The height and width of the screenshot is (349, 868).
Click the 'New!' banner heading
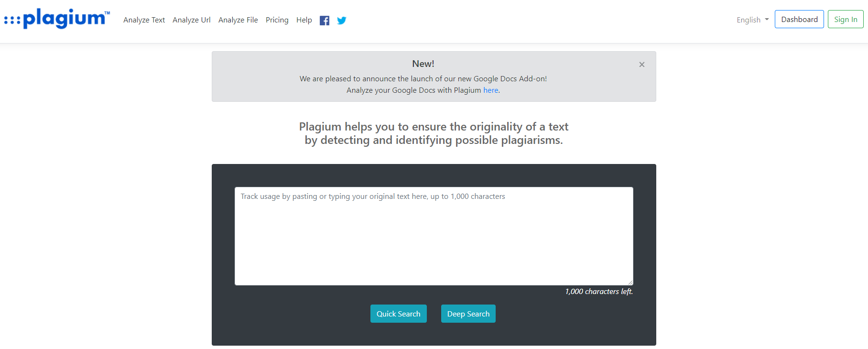(423, 64)
